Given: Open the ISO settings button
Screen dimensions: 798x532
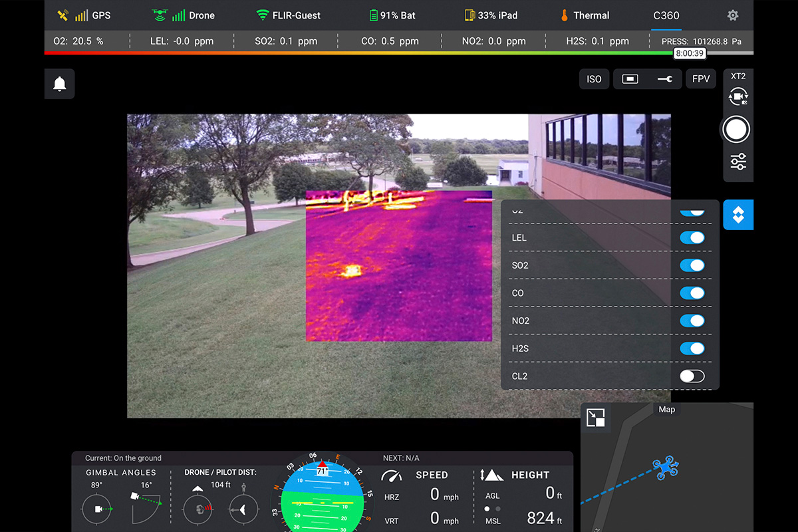Looking at the screenshot, I should click(594, 79).
